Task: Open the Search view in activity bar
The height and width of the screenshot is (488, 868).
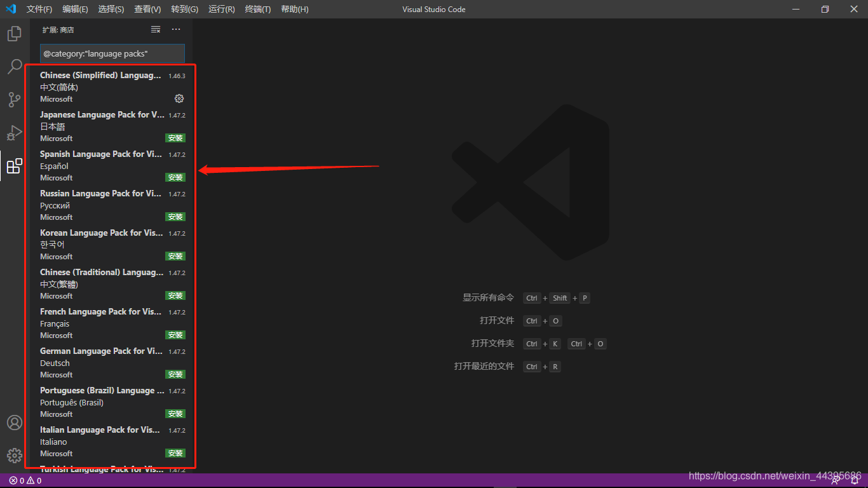Action: pos(15,67)
